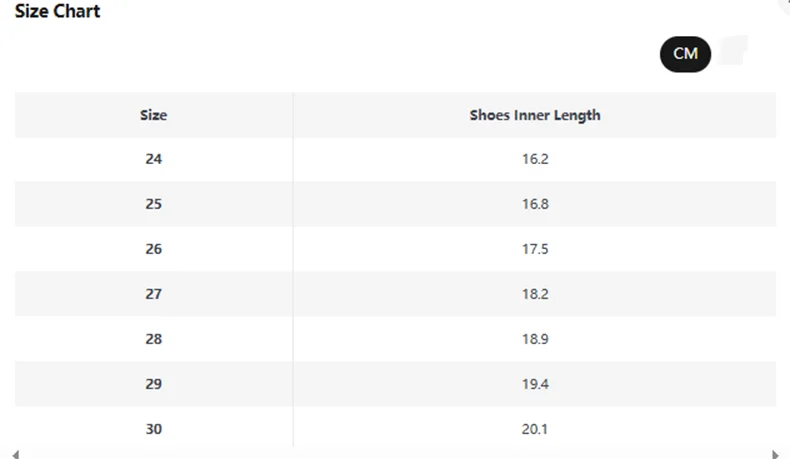Select size 30 at the table bottom
The height and width of the screenshot is (459, 790).
click(154, 429)
